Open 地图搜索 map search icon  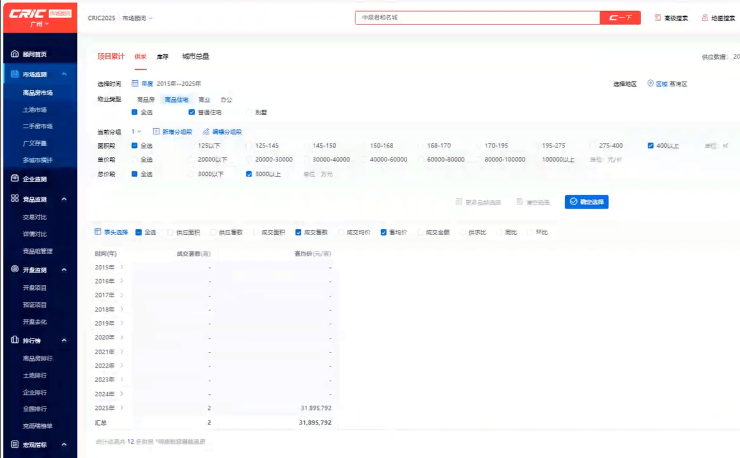tap(704, 18)
